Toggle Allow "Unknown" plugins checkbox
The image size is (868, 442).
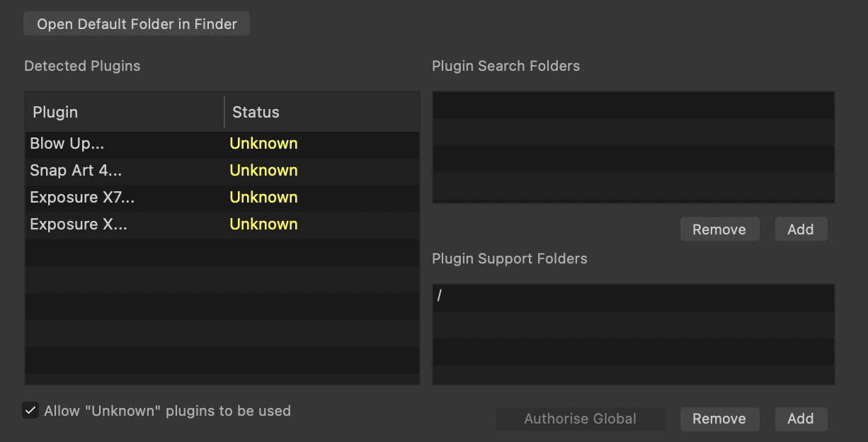[x=30, y=411]
